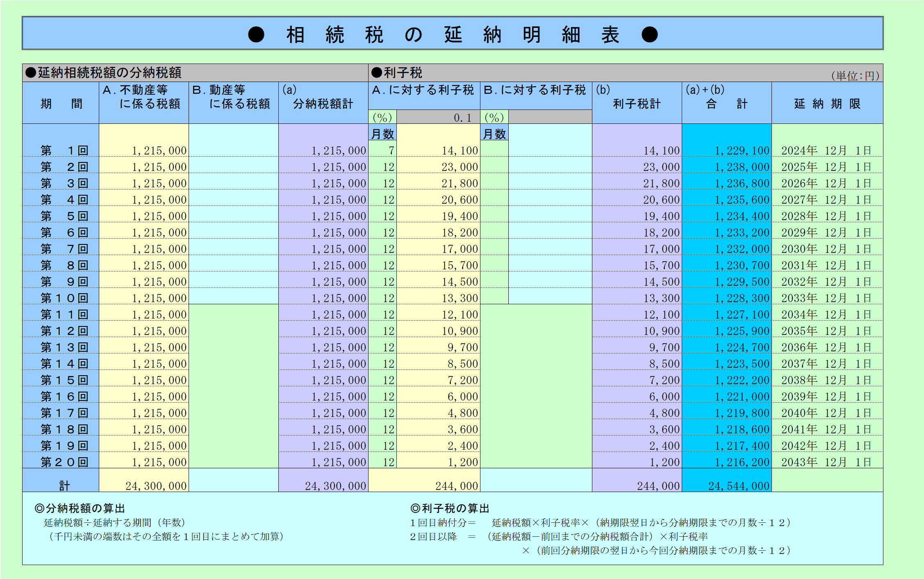This screenshot has width=924, height=579.
Task: Select the 第5回 row label
Action: click(x=64, y=216)
